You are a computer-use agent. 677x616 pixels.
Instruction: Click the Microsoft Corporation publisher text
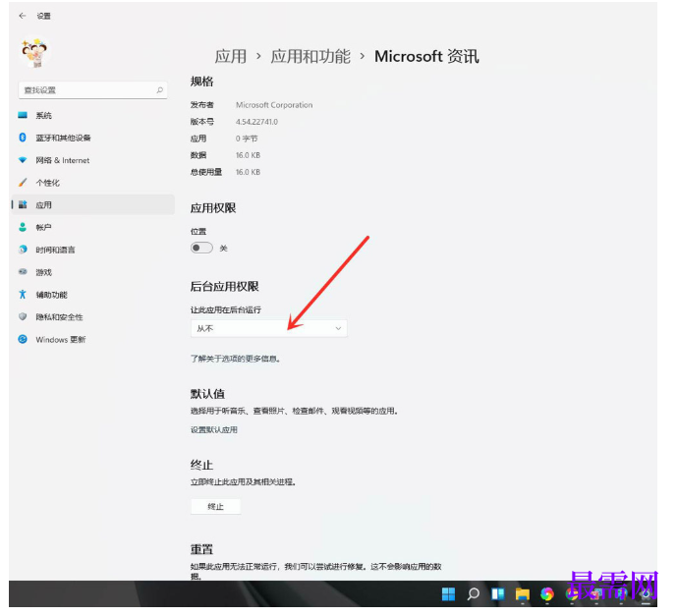(274, 105)
